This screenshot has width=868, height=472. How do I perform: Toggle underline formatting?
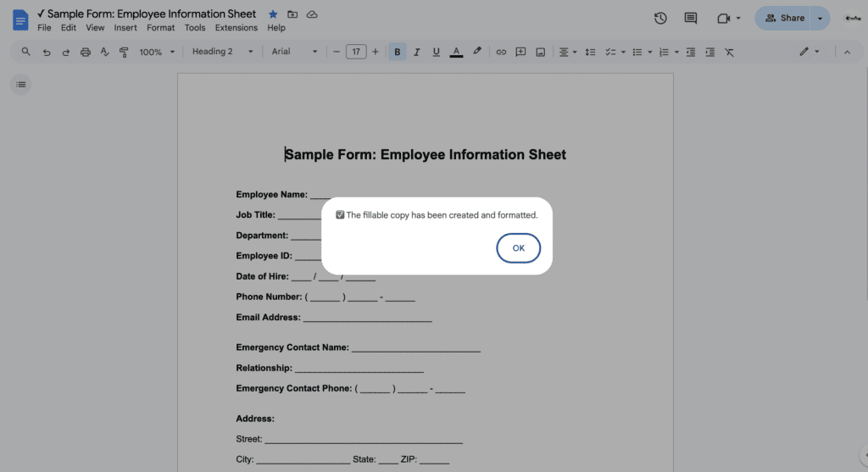(x=437, y=52)
